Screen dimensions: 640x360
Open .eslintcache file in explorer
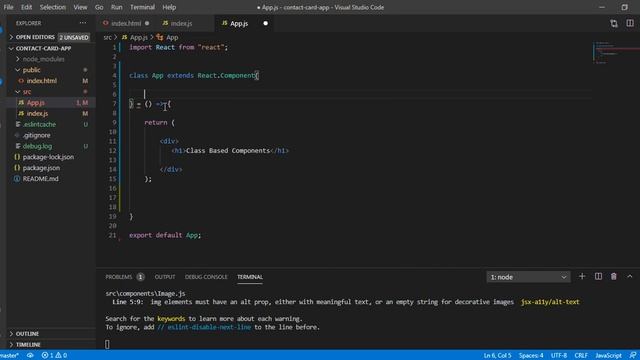coord(39,124)
